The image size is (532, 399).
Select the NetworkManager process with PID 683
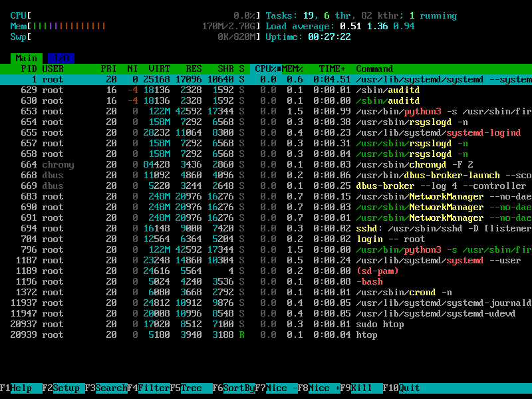pos(266,196)
